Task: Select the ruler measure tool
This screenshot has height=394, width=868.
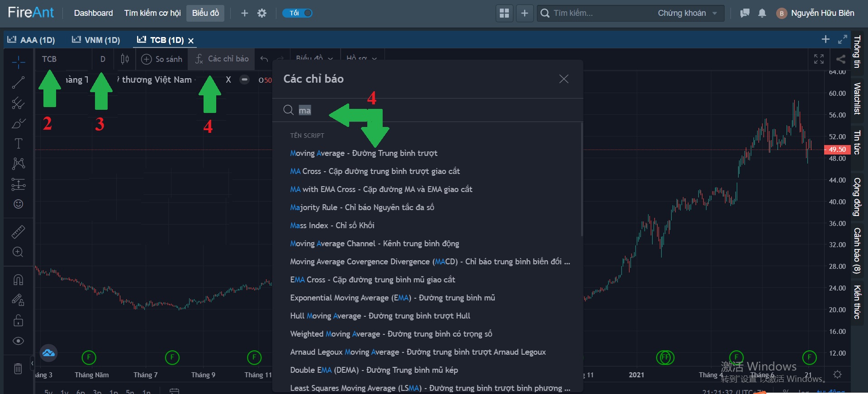Action: (18, 232)
